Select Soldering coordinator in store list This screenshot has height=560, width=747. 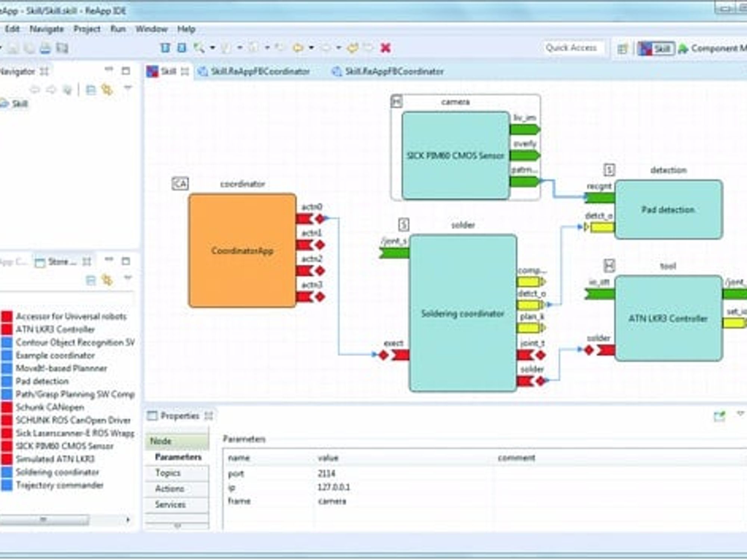pos(51,472)
